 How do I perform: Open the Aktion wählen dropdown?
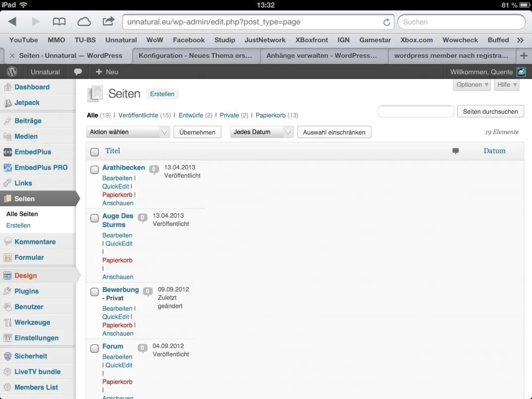[128, 132]
